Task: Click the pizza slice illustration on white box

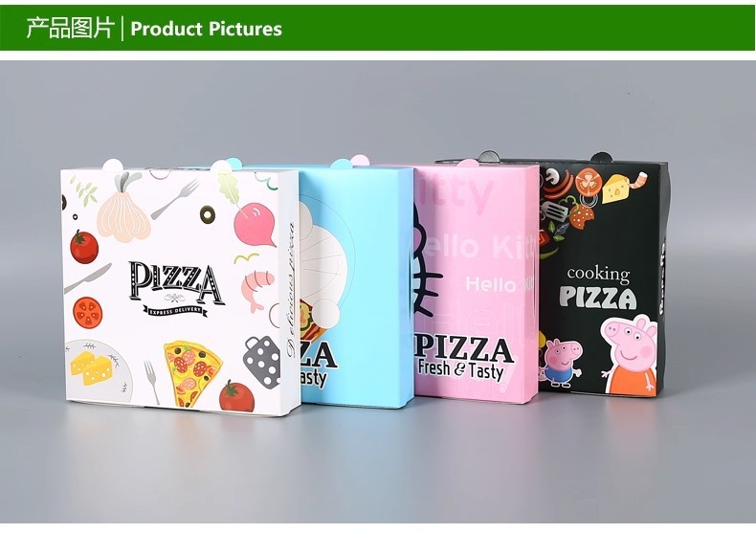Action: click(x=191, y=373)
